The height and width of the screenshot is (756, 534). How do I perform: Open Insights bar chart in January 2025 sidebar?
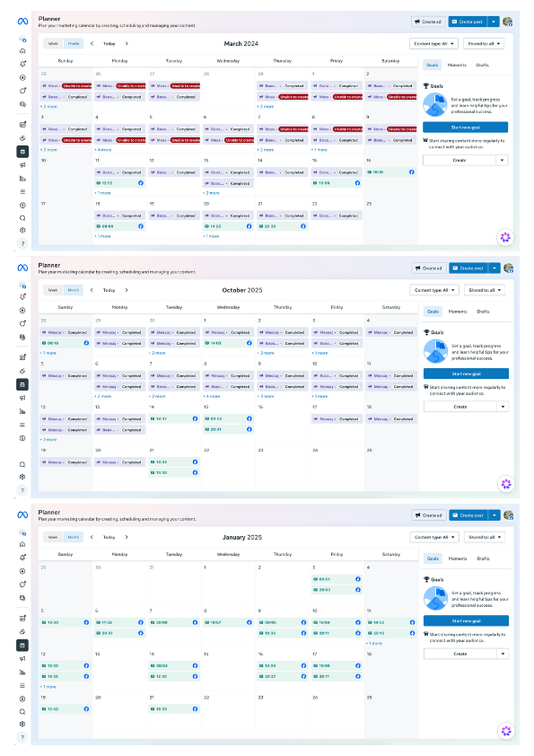pos(22,672)
